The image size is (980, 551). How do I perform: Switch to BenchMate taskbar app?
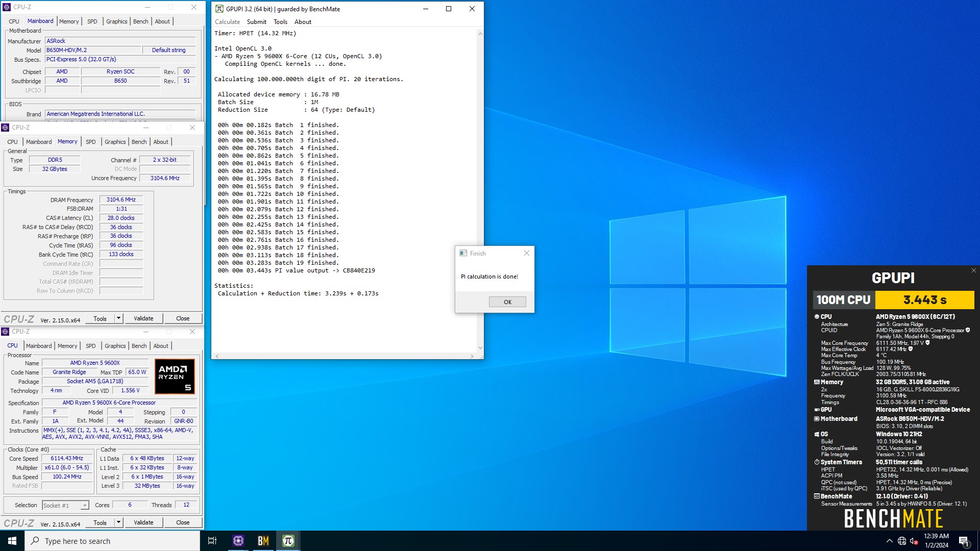click(x=263, y=541)
